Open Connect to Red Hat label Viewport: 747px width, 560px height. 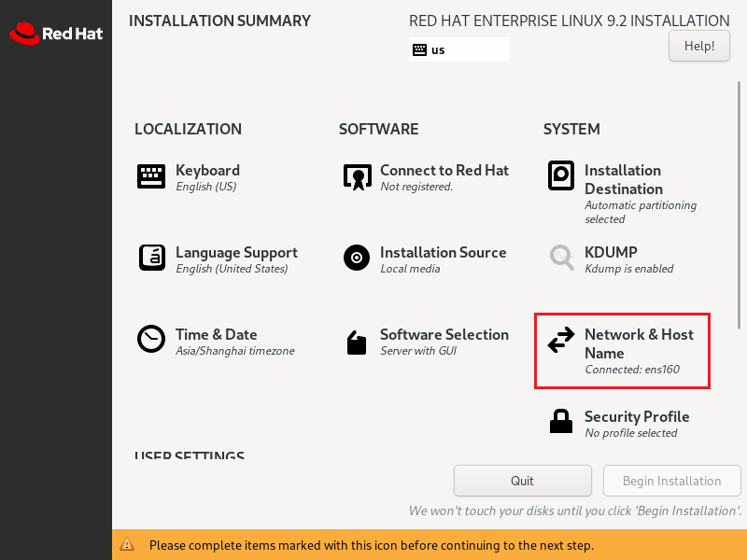(x=444, y=171)
